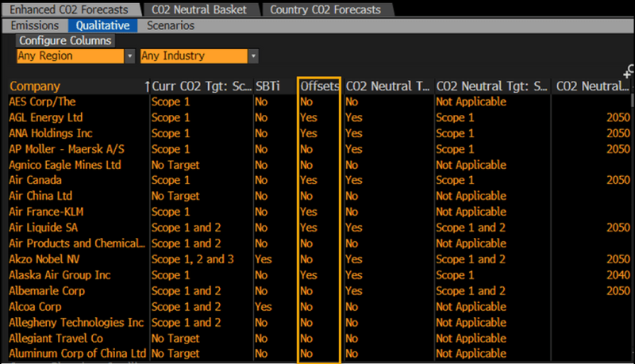Switch to the Country CO2 Forecasts tab
The image size is (635, 364).
[325, 10]
